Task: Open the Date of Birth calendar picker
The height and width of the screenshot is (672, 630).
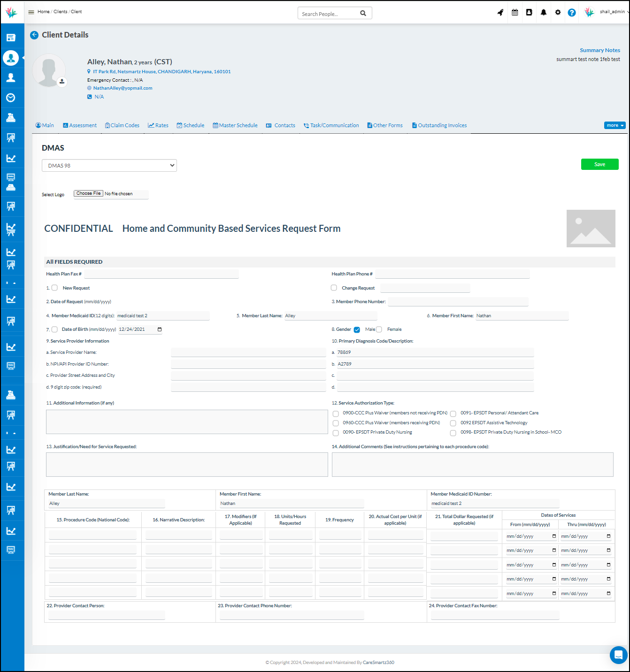Action: 160,329
